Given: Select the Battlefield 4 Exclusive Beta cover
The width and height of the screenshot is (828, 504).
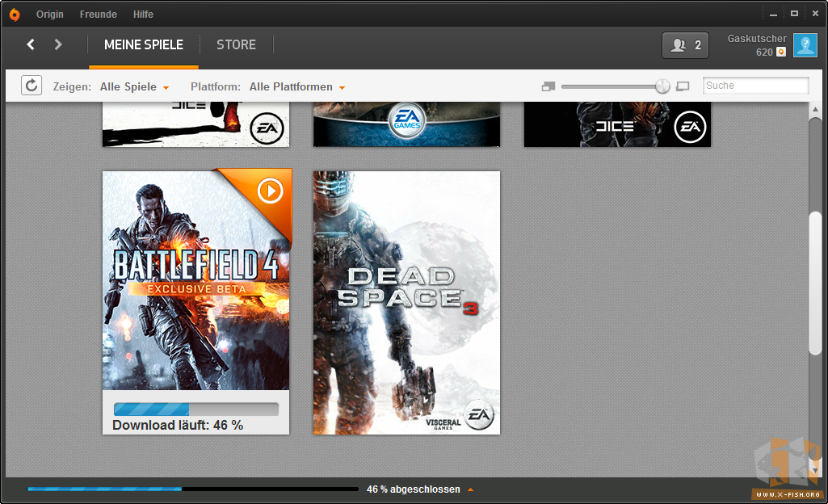Looking at the screenshot, I should pyautogui.click(x=196, y=280).
